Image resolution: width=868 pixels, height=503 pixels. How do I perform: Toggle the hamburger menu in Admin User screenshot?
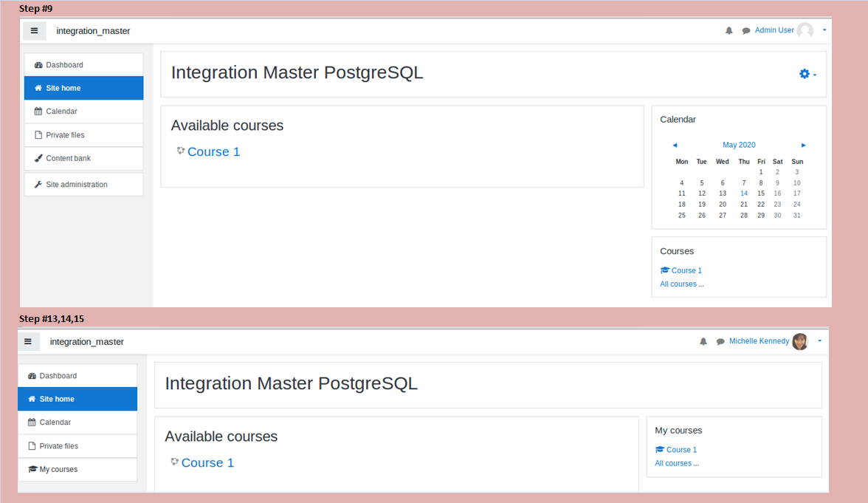point(34,31)
